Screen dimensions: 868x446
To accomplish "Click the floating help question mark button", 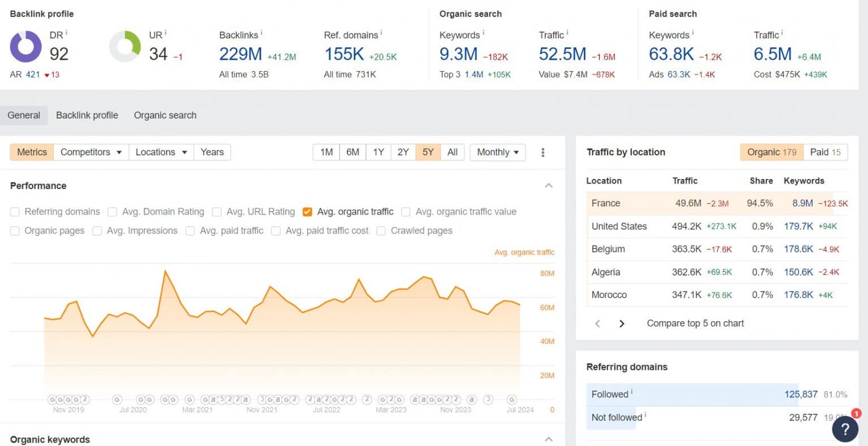I will click(845, 429).
